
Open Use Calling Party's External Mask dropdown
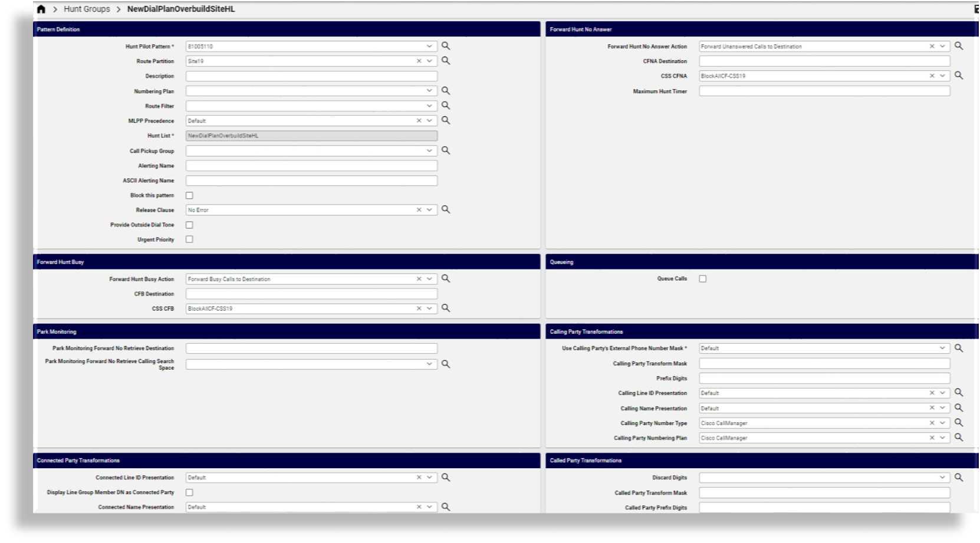point(942,348)
